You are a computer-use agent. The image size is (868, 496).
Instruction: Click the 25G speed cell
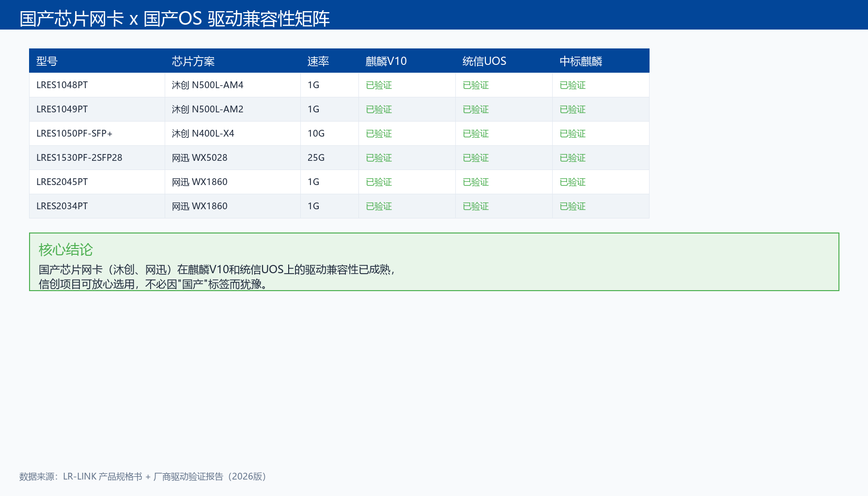pyautogui.click(x=329, y=158)
